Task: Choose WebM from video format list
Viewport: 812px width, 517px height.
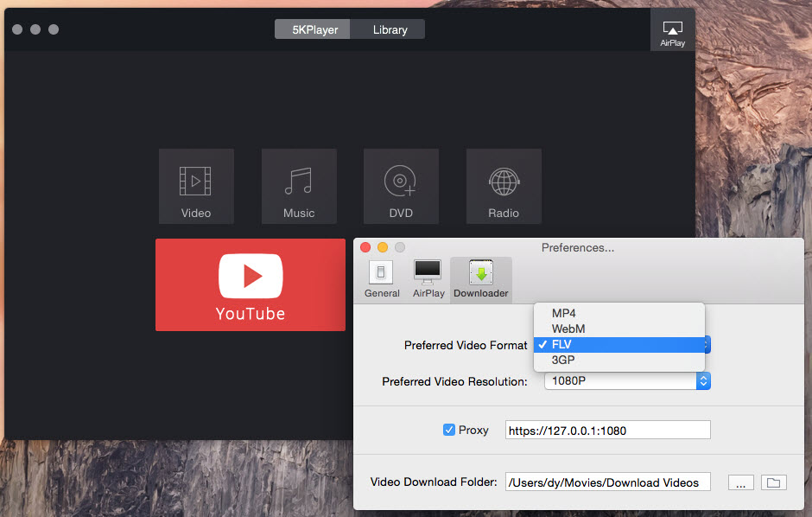Action: (619, 329)
